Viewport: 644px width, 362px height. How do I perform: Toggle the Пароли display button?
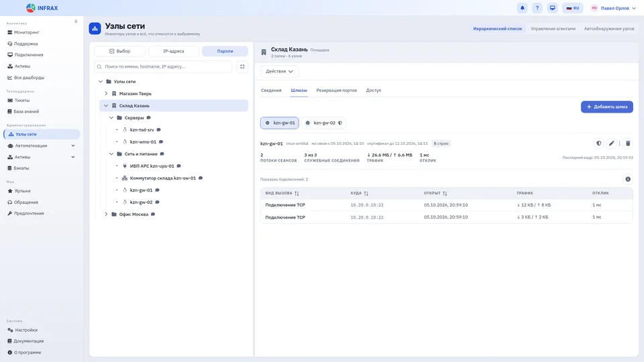point(225,52)
